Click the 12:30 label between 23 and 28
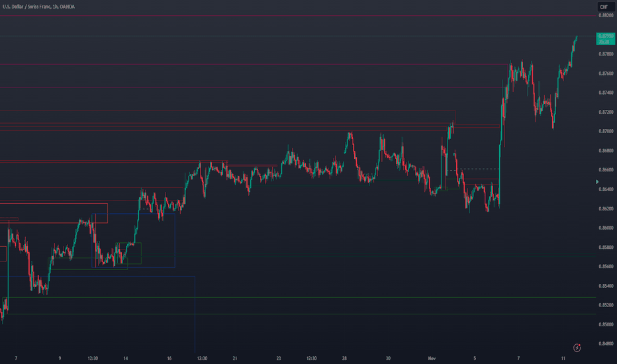The width and height of the screenshot is (617, 364). click(x=312, y=359)
